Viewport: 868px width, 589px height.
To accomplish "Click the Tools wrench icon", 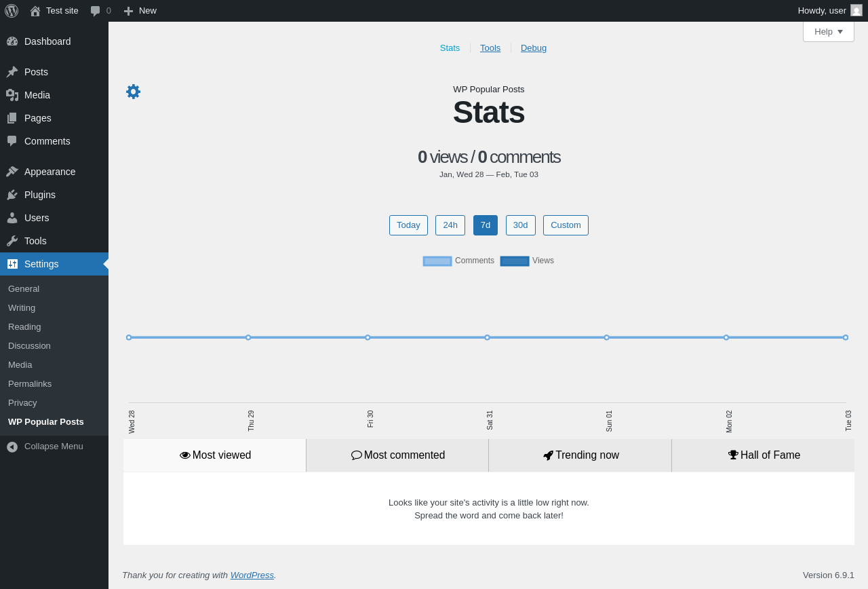I will pos(12,241).
